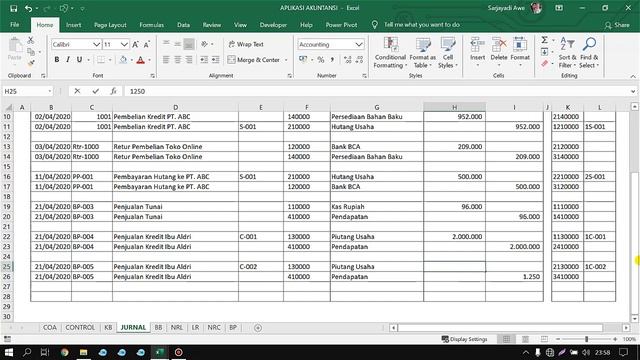Add a new sheet with plus icon
Viewport: 640px width, 360px height.
click(258, 328)
